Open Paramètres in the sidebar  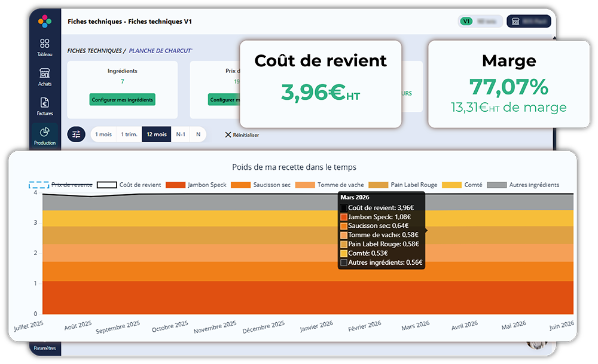coord(45,348)
